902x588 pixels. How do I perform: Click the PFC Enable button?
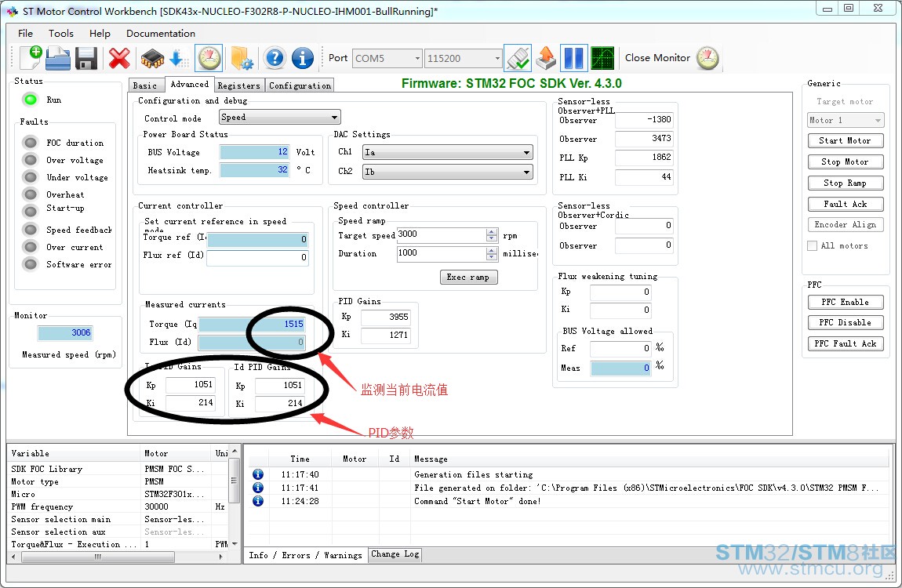click(x=845, y=302)
